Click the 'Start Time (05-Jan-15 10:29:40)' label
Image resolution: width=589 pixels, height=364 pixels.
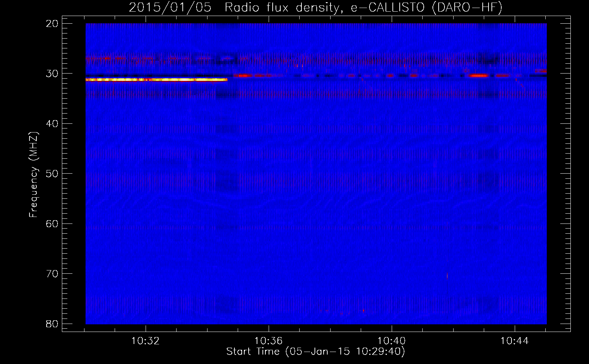pos(316,352)
